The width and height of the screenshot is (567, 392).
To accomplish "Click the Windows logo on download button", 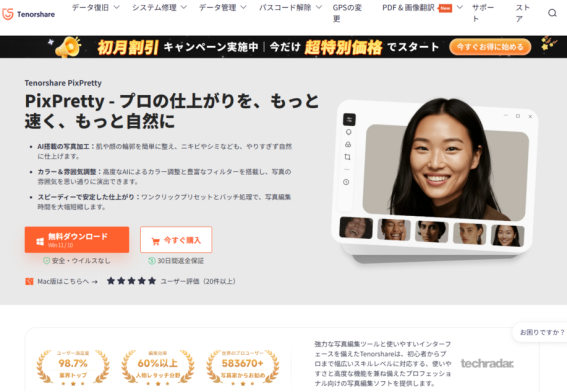I will click(40, 241).
